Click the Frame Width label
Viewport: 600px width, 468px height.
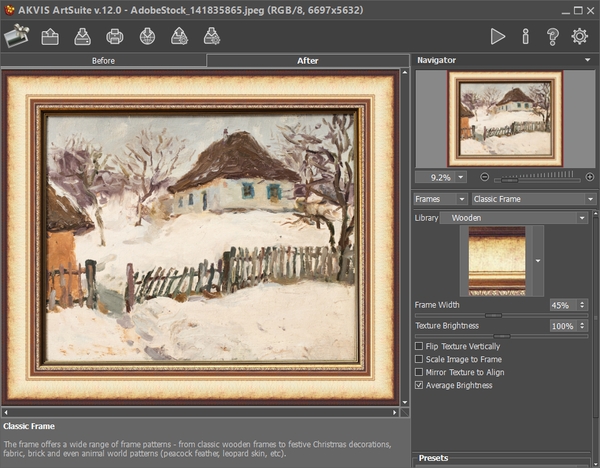[437, 305]
